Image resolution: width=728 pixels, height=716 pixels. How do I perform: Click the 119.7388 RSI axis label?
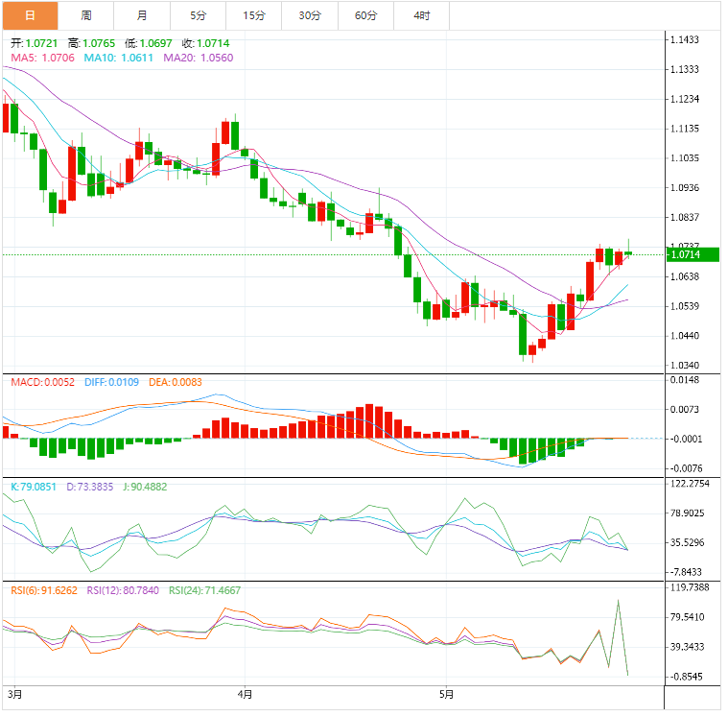pos(690,587)
